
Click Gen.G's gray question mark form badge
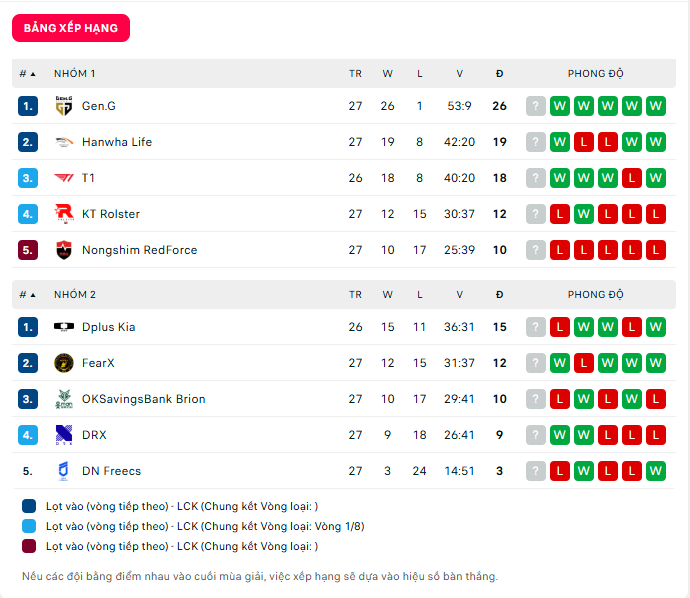[x=536, y=106]
